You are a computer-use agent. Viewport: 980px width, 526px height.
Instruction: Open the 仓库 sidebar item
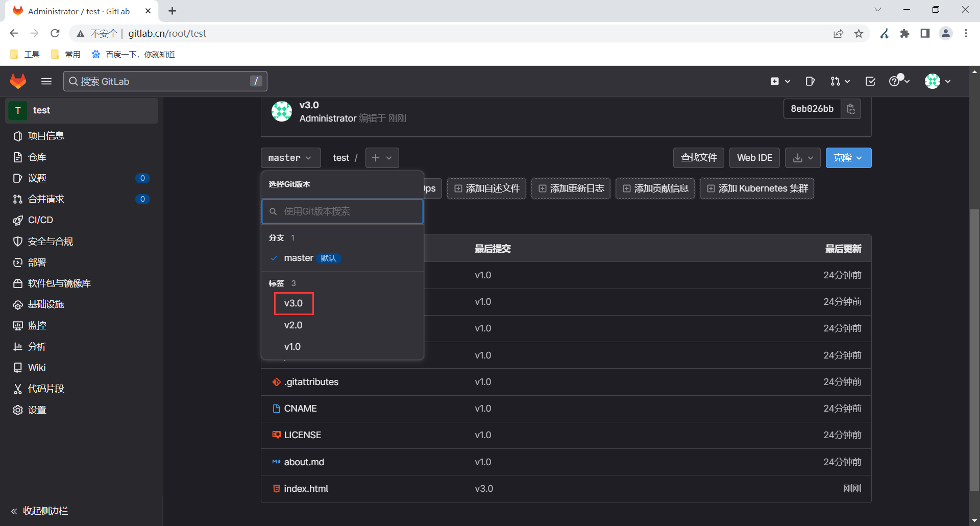[x=82, y=157]
